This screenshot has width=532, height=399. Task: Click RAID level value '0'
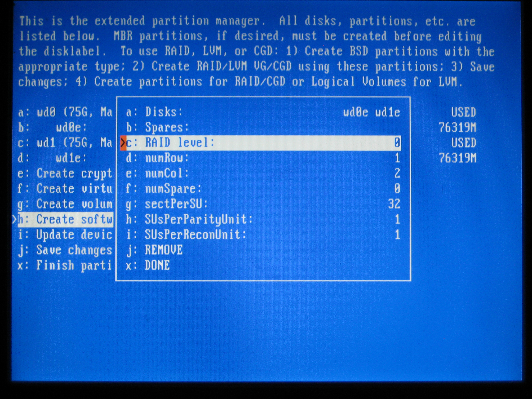pos(397,143)
